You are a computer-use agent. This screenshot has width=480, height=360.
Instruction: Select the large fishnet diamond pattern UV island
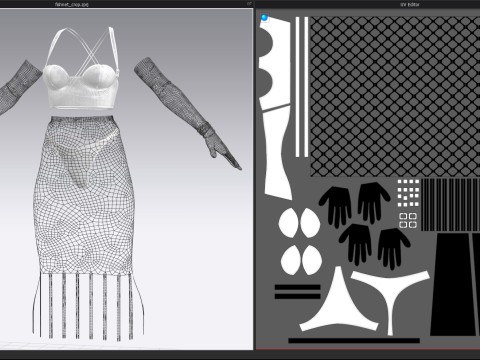click(395, 96)
